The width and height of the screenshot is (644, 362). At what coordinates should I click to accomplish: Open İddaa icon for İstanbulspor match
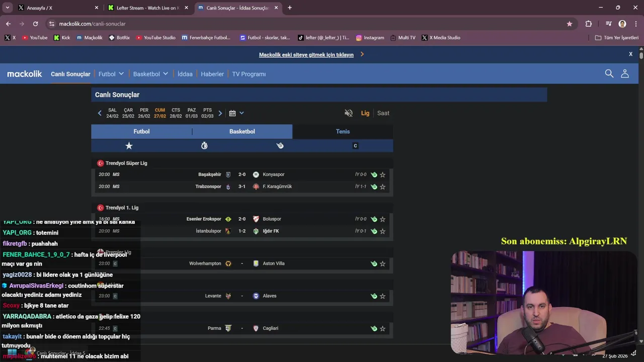click(374, 231)
